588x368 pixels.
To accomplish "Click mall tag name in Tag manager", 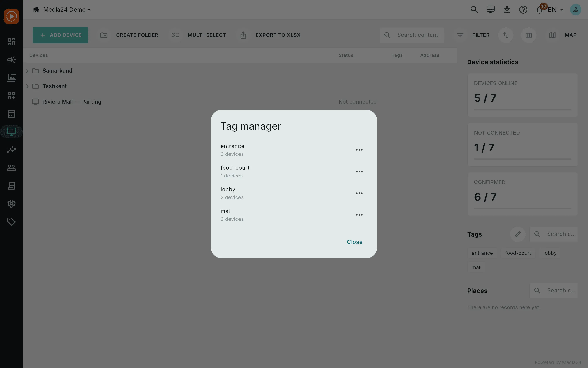I will click(226, 211).
